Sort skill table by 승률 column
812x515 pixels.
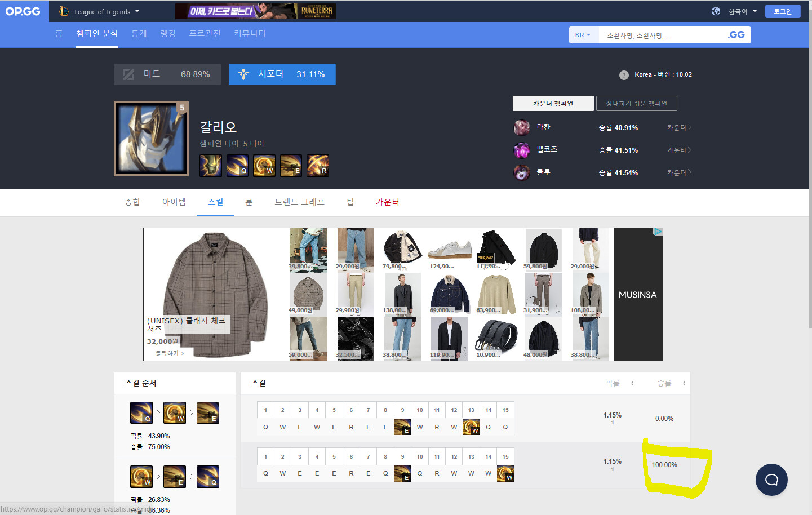[x=671, y=383]
